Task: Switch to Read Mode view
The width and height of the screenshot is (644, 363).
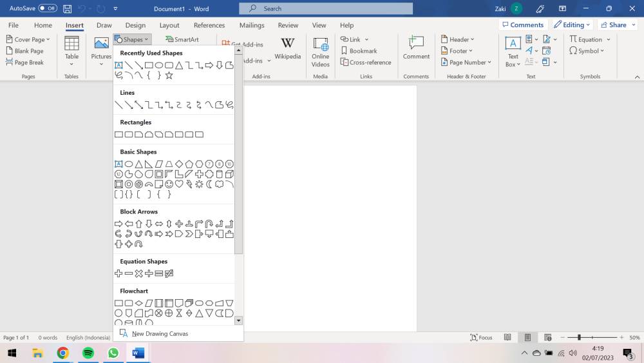Action: click(507, 337)
